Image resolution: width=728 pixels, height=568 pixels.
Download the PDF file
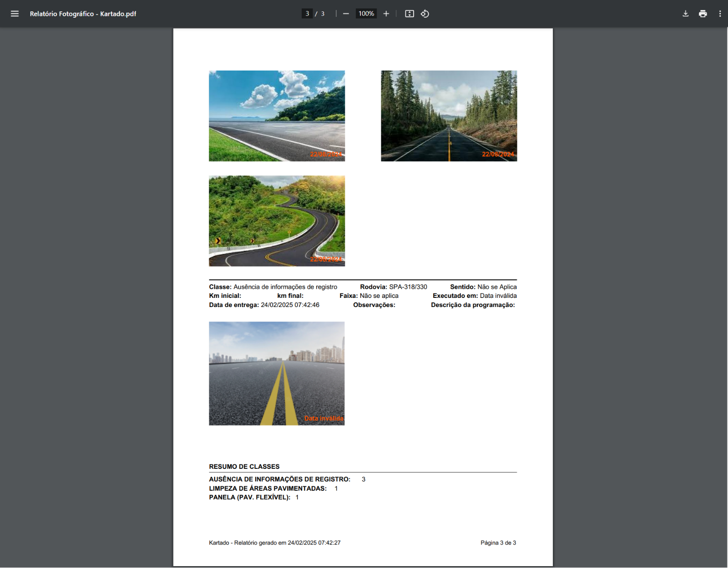685,14
